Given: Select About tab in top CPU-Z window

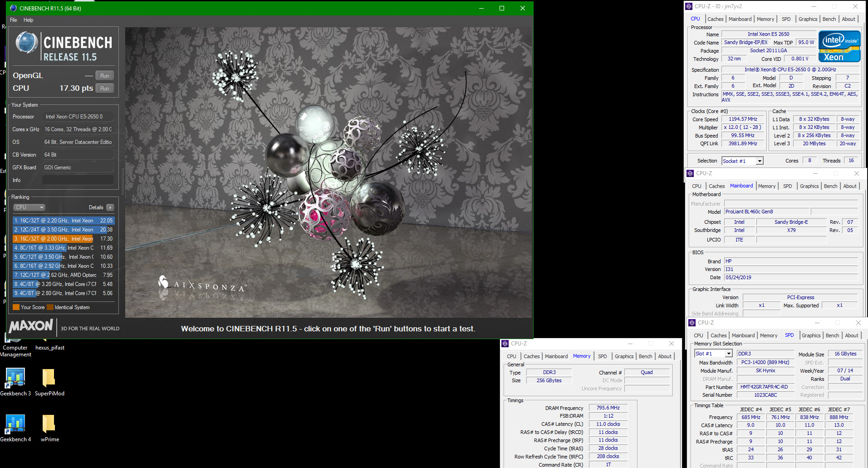Looking at the screenshot, I should click(x=848, y=19).
